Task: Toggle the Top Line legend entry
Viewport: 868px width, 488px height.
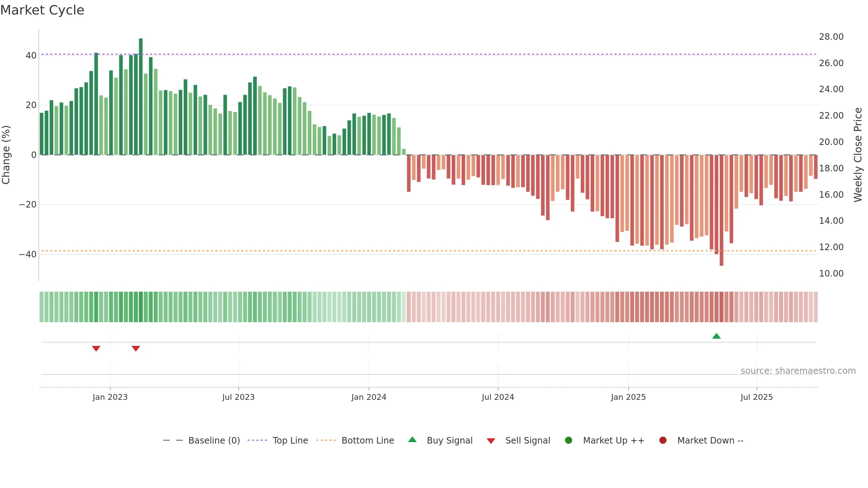Action: [278, 440]
